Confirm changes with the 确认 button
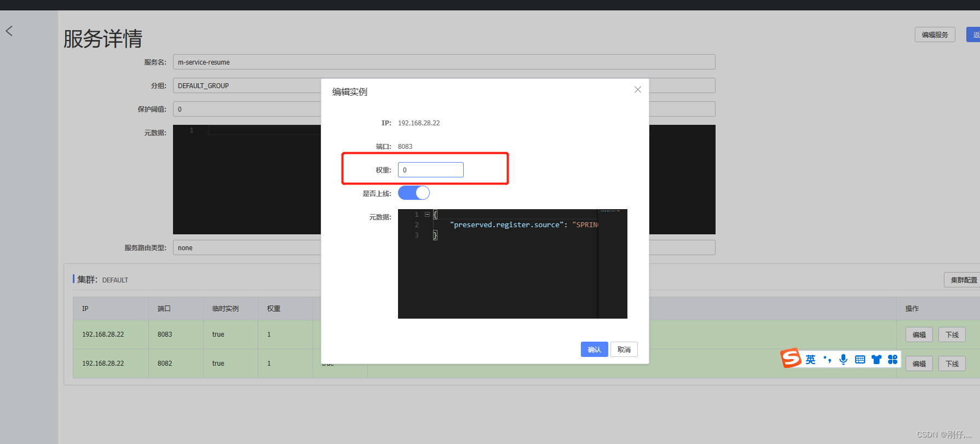The height and width of the screenshot is (444, 980). coord(594,349)
